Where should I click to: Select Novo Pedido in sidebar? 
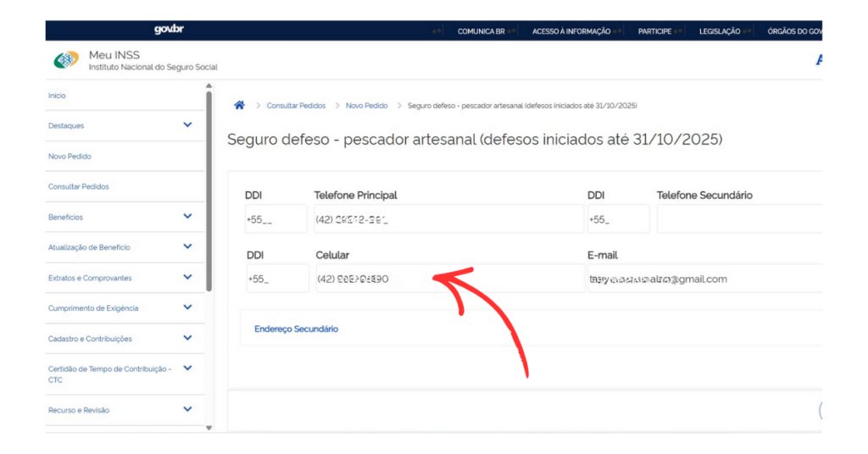pos(70,157)
